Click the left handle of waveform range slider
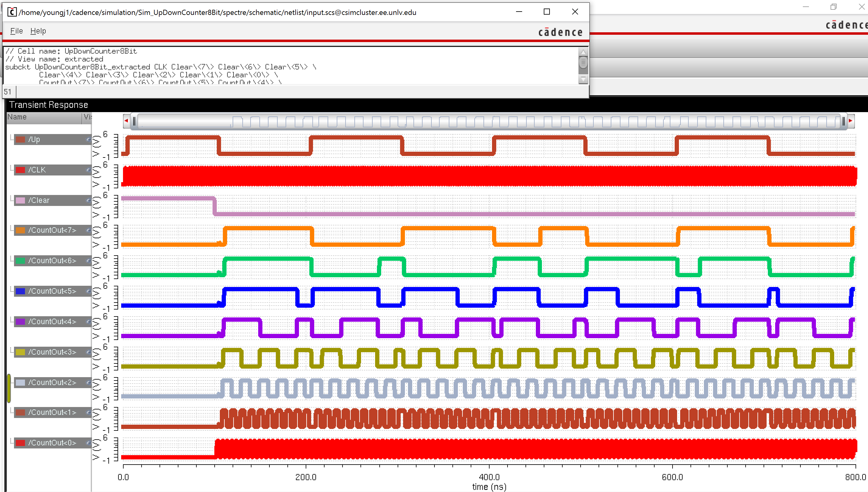The width and height of the screenshot is (868, 492). pos(134,121)
